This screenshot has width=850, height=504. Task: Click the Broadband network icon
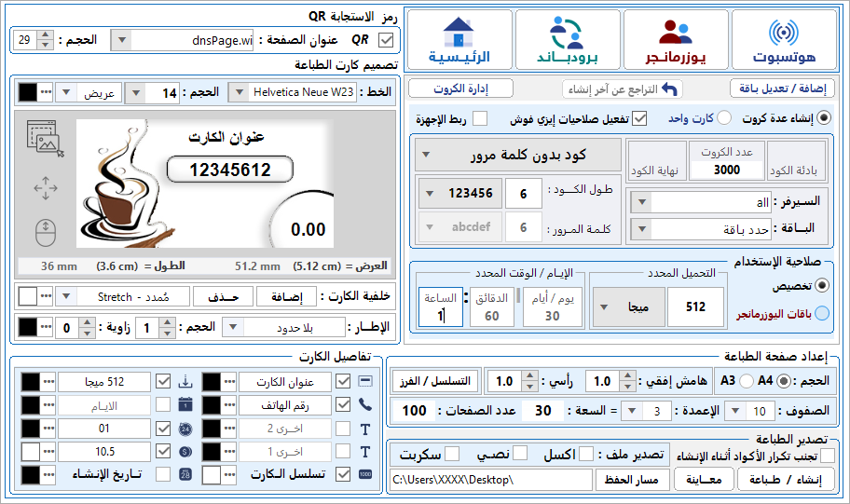click(x=568, y=43)
